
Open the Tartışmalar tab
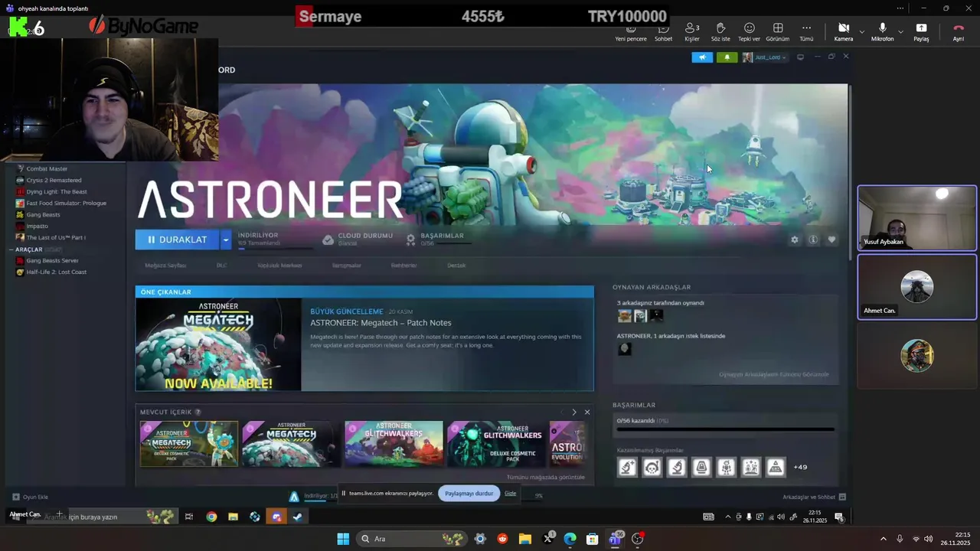tap(346, 266)
